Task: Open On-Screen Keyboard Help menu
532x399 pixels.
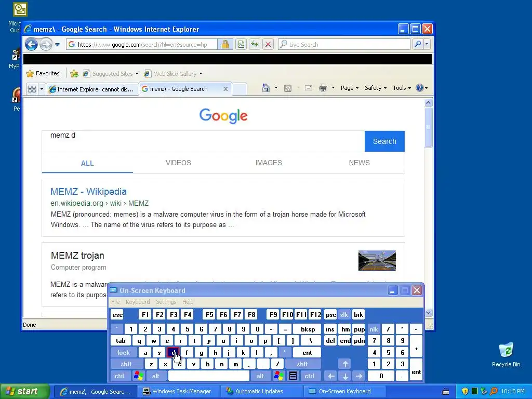Action: (x=188, y=302)
